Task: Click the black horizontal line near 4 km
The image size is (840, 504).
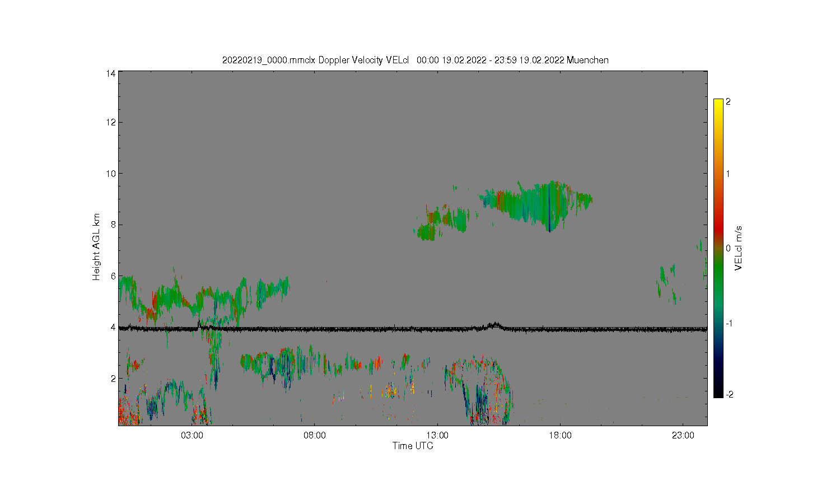Action: click(413, 329)
